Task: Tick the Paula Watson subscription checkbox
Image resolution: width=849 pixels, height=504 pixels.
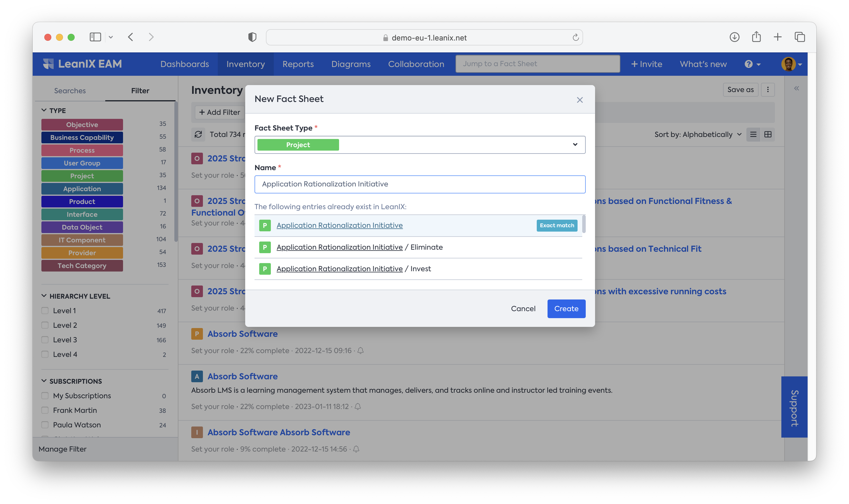Action: tap(45, 425)
